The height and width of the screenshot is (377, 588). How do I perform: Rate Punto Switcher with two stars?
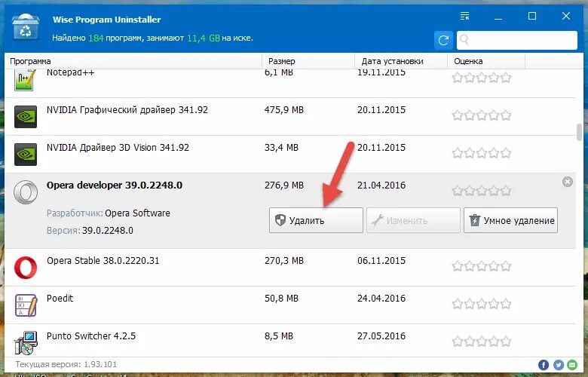tap(470, 342)
